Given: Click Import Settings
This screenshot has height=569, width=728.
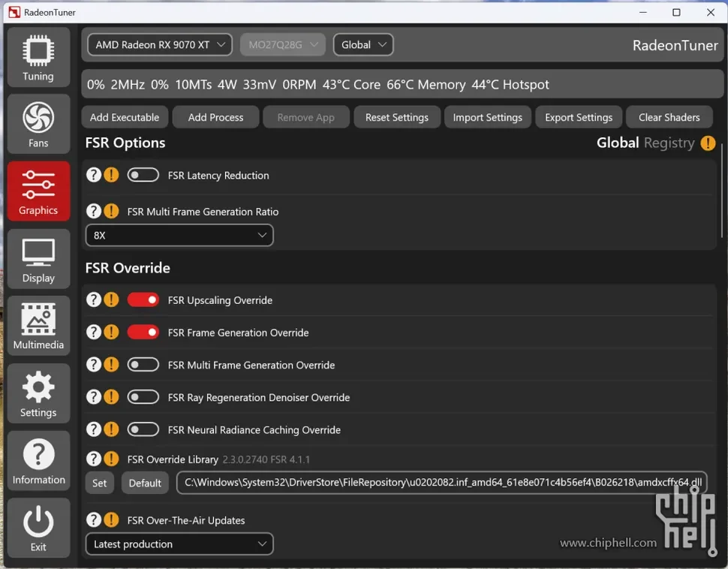Looking at the screenshot, I should (x=488, y=118).
